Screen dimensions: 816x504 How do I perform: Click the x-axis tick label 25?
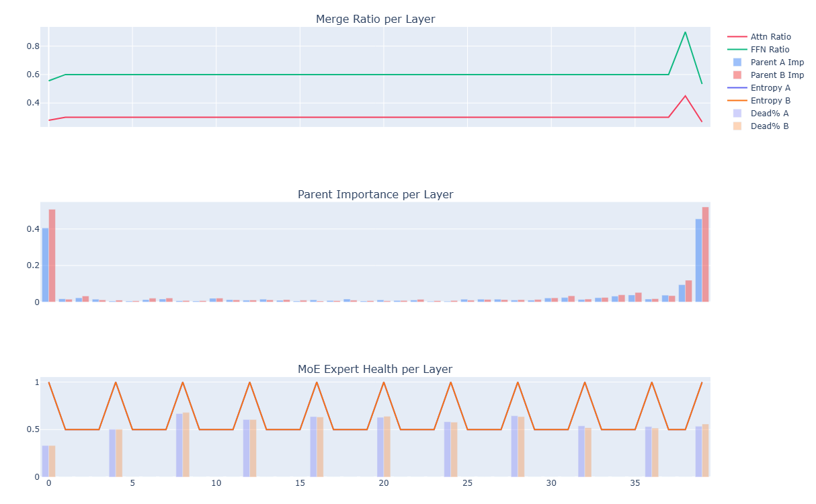467,484
